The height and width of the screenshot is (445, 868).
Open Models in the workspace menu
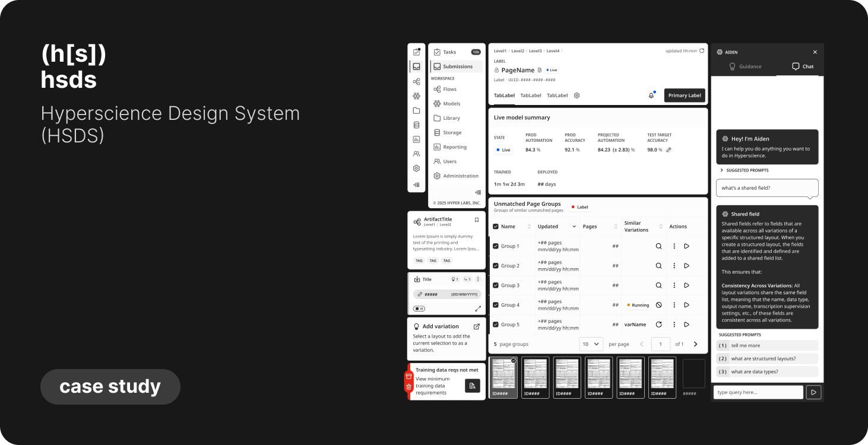(x=451, y=104)
